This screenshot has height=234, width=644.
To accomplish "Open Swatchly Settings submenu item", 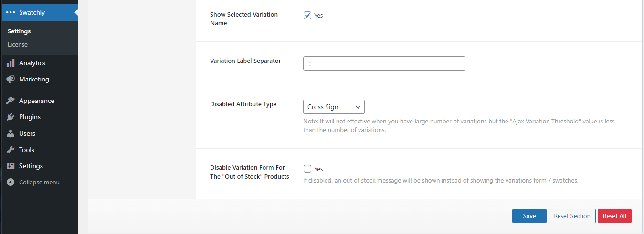I will coord(19,31).
